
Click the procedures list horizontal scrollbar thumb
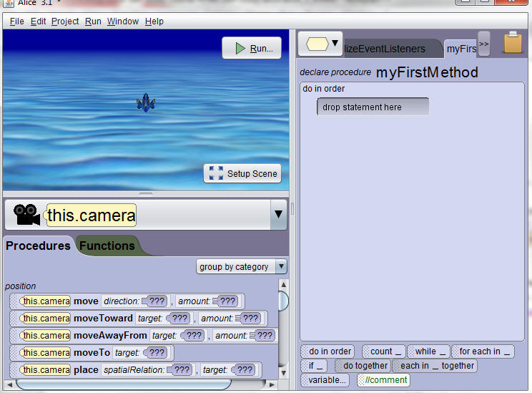(x=124, y=384)
